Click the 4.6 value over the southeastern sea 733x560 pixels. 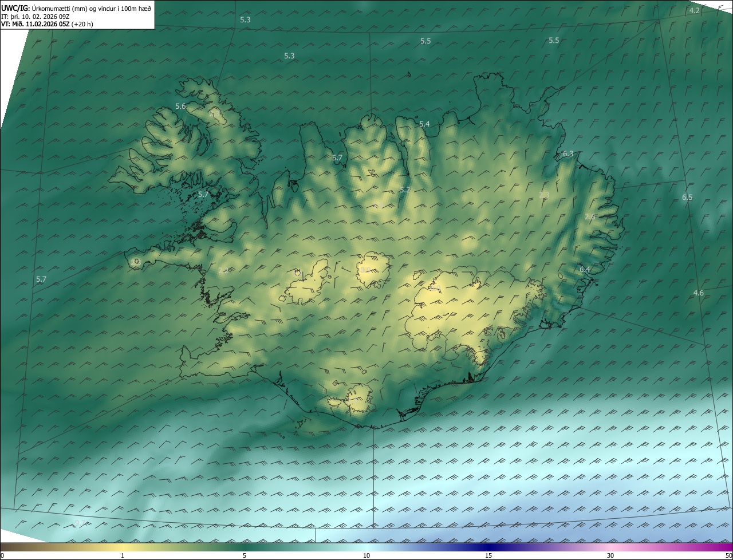pyautogui.click(x=699, y=293)
